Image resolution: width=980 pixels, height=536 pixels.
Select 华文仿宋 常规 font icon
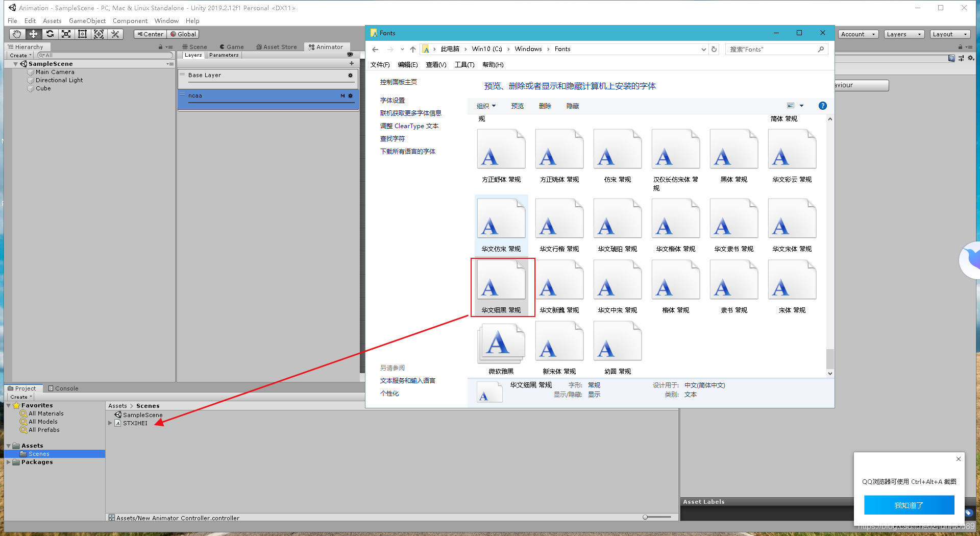[x=501, y=225]
